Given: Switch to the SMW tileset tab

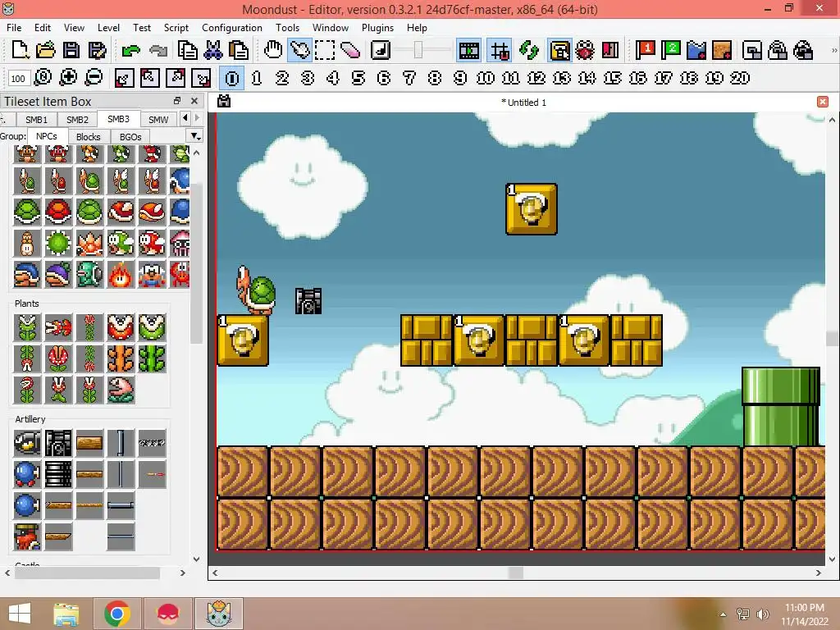Looking at the screenshot, I should [x=158, y=120].
